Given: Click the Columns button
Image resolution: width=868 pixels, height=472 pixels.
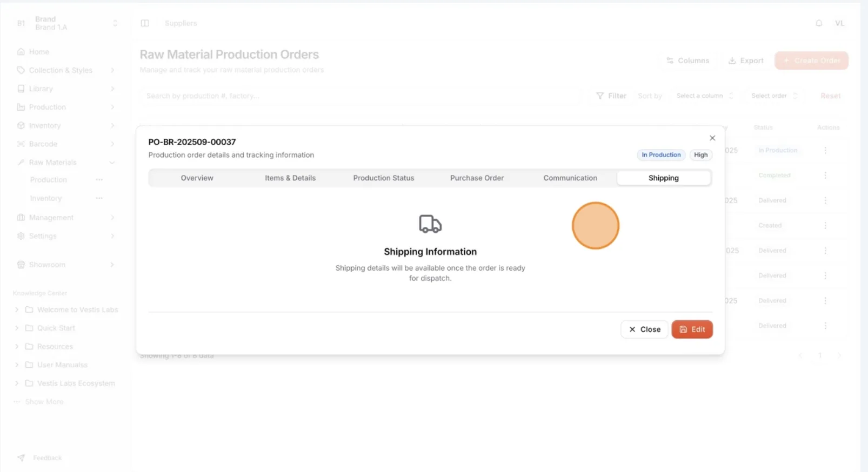Looking at the screenshot, I should (688, 60).
